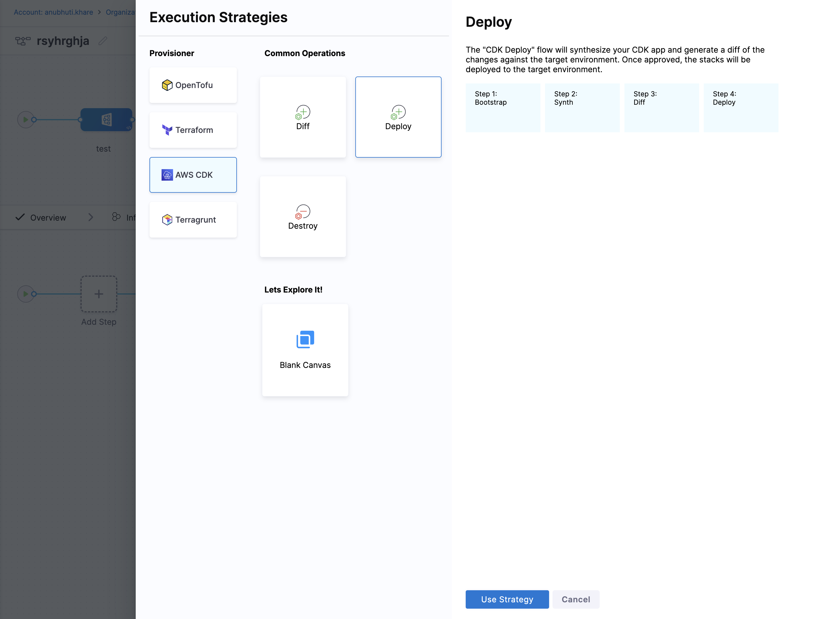Select the OpenTofu provisioner card
Image resolution: width=840 pixels, height=619 pixels.
coord(193,85)
